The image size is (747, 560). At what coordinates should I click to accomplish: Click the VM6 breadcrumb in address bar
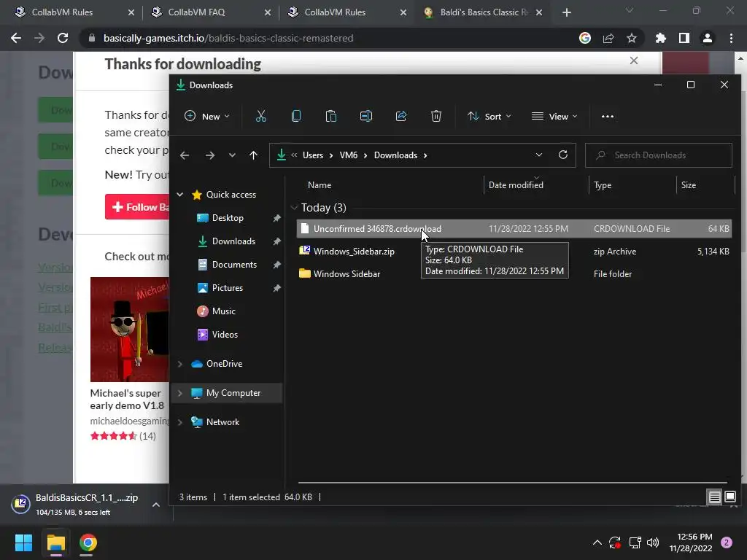[x=348, y=155]
